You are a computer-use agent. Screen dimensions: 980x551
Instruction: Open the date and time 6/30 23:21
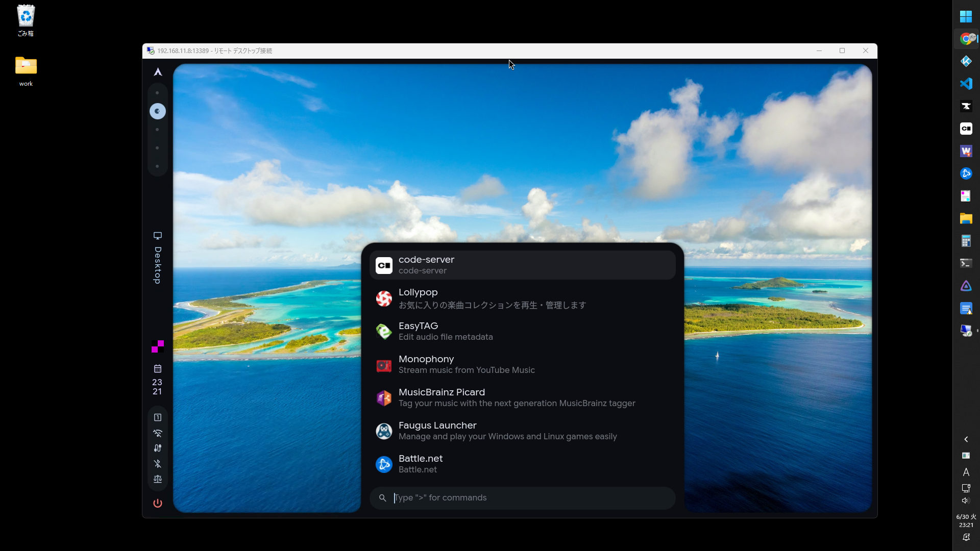point(966,521)
